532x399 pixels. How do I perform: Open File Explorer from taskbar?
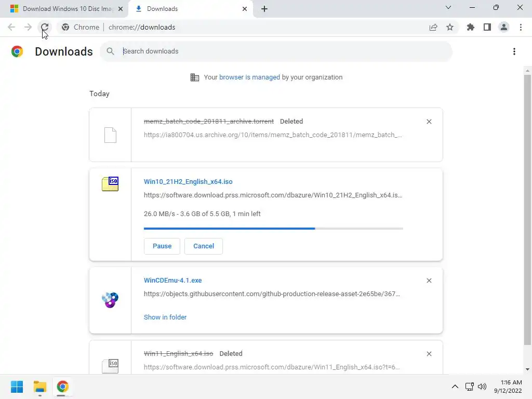coord(39,387)
